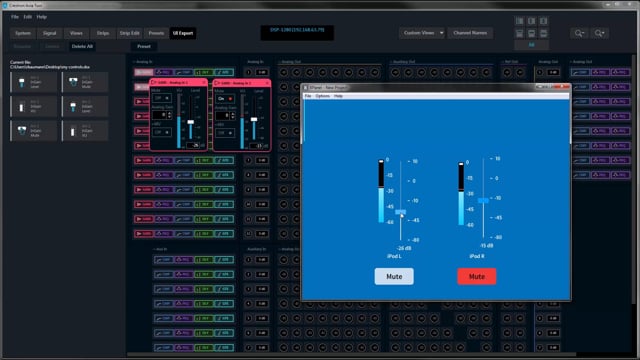Select the bottom-middle row layout icon
This screenshot has height=360, width=640.
pos(531,33)
